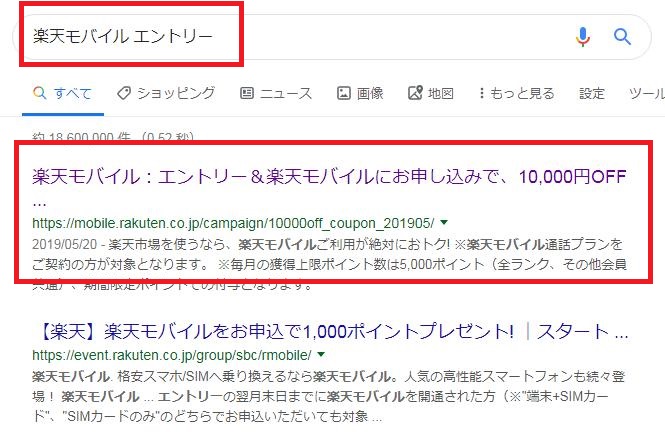Screen dimensions: 665x440
Task: Expand the arrow next to the mobile.rakuten.co.jp URL
Action: (x=444, y=222)
